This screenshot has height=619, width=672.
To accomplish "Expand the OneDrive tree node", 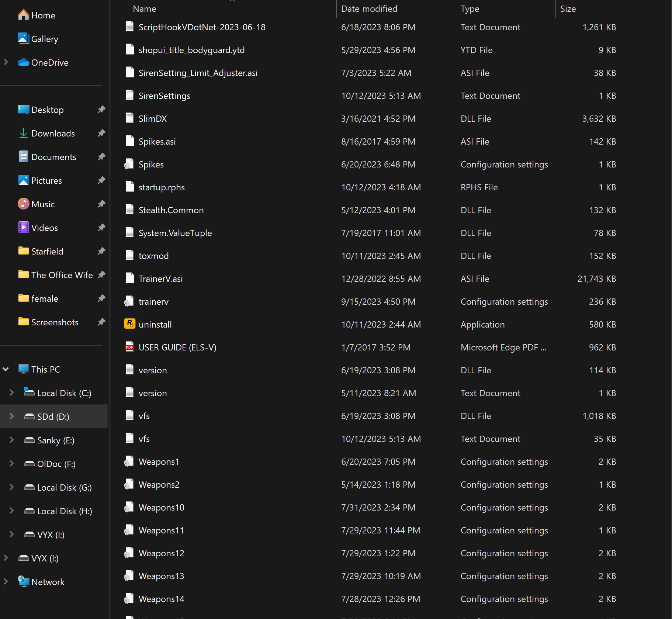I will click(x=6, y=62).
